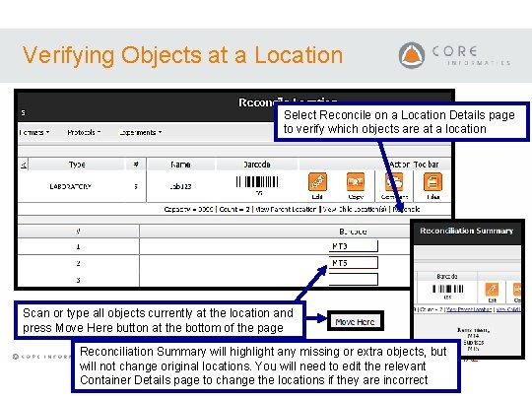The height and width of the screenshot is (399, 532).
Task: Click the Comment icon in the Action Toolbar
Action: pyautogui.click(x=394, y=182)
